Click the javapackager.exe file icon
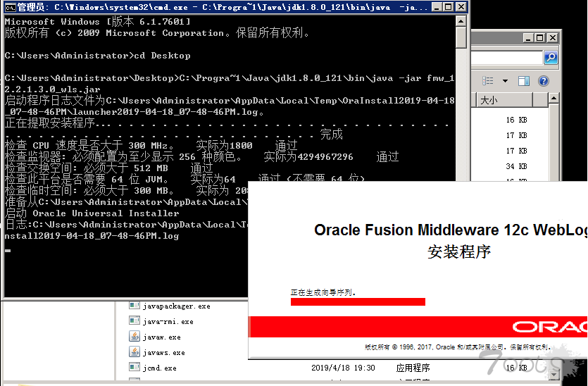Viewport: 588px width, 386px height. [x=135, y=306]
